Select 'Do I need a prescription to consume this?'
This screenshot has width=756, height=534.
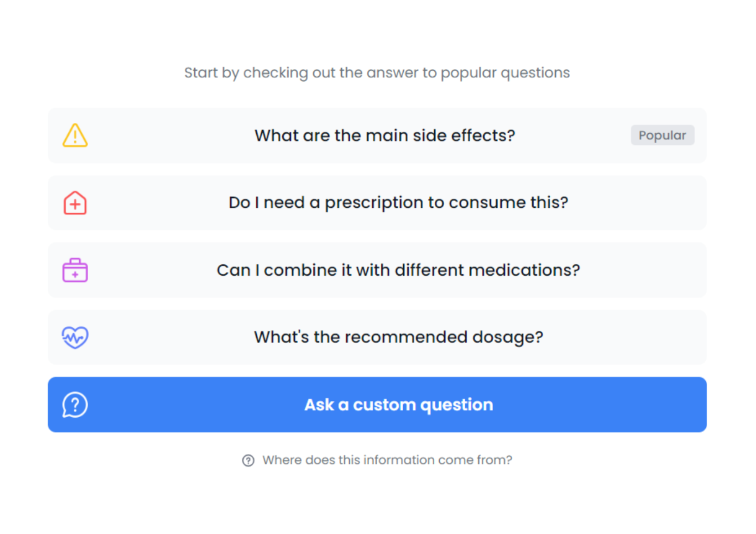[x=398, y=203]
